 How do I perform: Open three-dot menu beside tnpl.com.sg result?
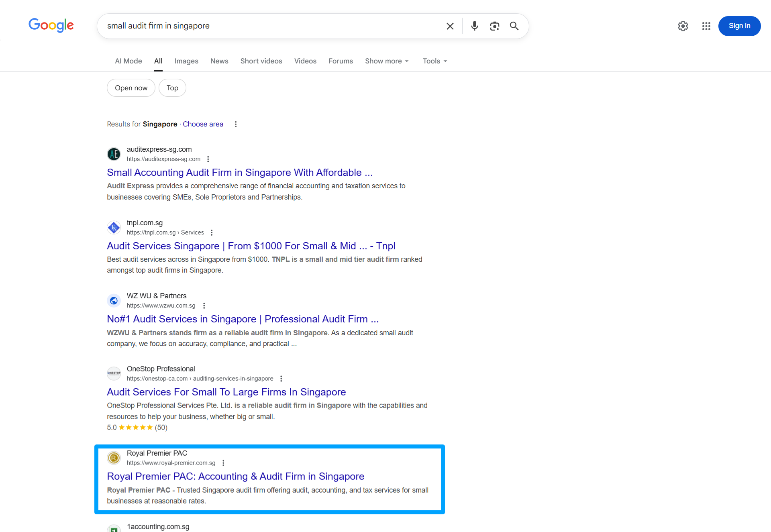coord(212,232)
